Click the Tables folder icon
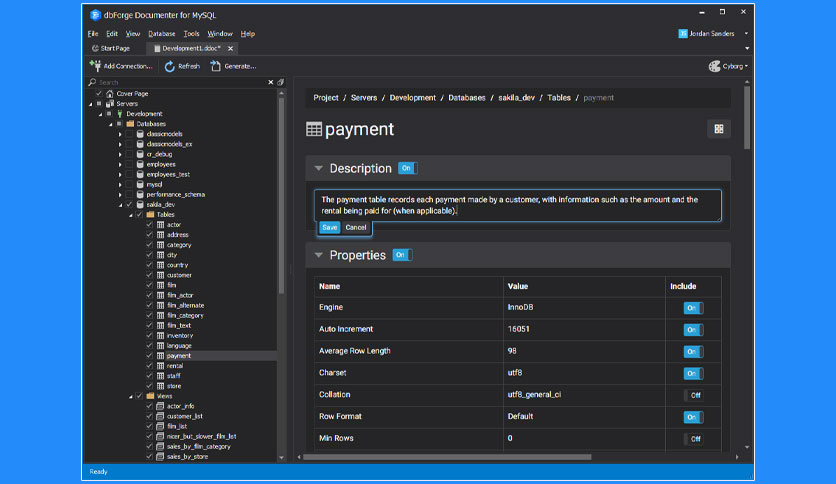 pyautogui.click(x=150, y=215)
